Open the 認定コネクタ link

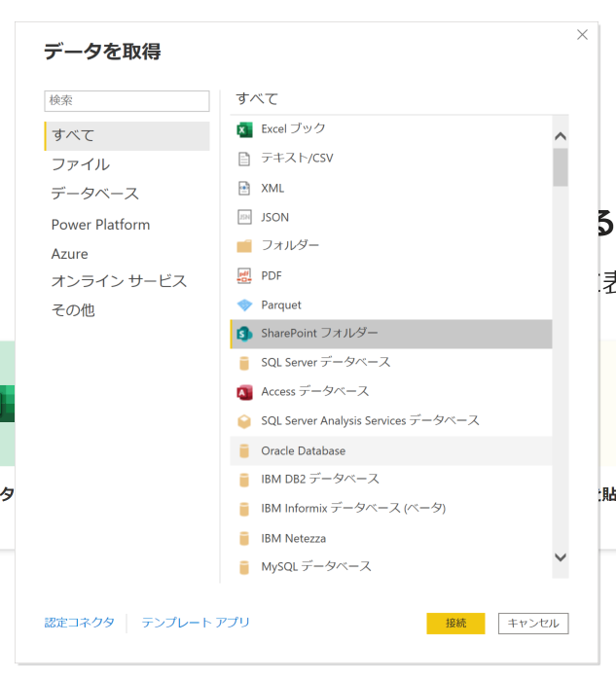(80, 623)
